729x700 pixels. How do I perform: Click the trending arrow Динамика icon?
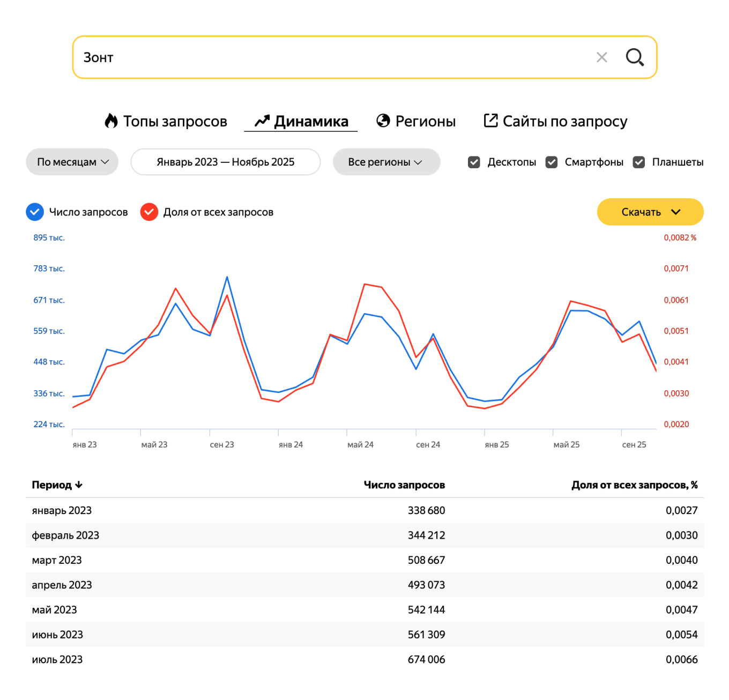coord(262,121)
